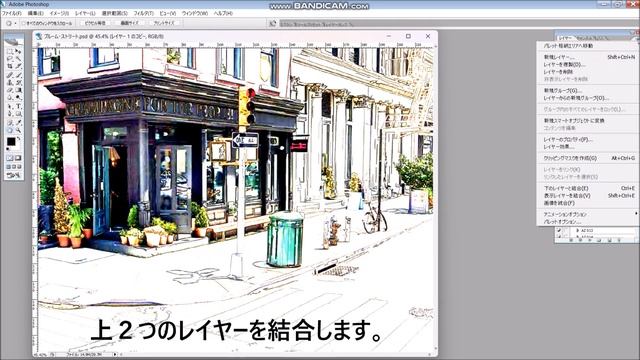Expand the layer group triangle in Layers panel
The width and height of the screenshot is (640, 360).
pos(577,231)
